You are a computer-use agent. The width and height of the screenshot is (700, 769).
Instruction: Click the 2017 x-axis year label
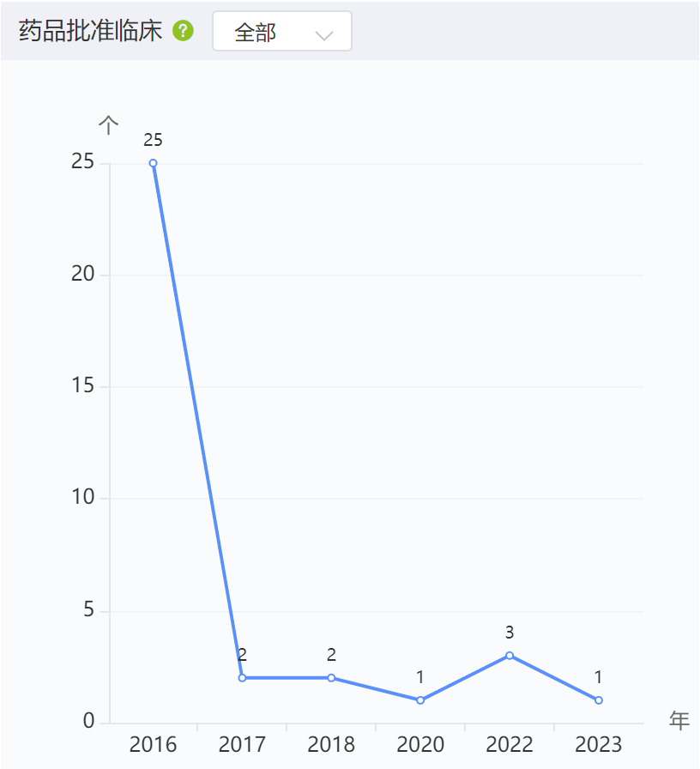242,744
